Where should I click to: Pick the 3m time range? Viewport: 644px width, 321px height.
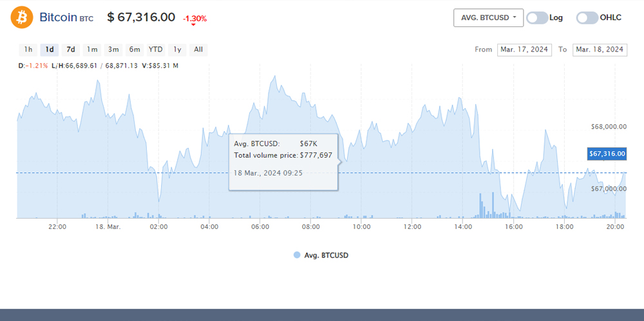click(x=113, y=50)
